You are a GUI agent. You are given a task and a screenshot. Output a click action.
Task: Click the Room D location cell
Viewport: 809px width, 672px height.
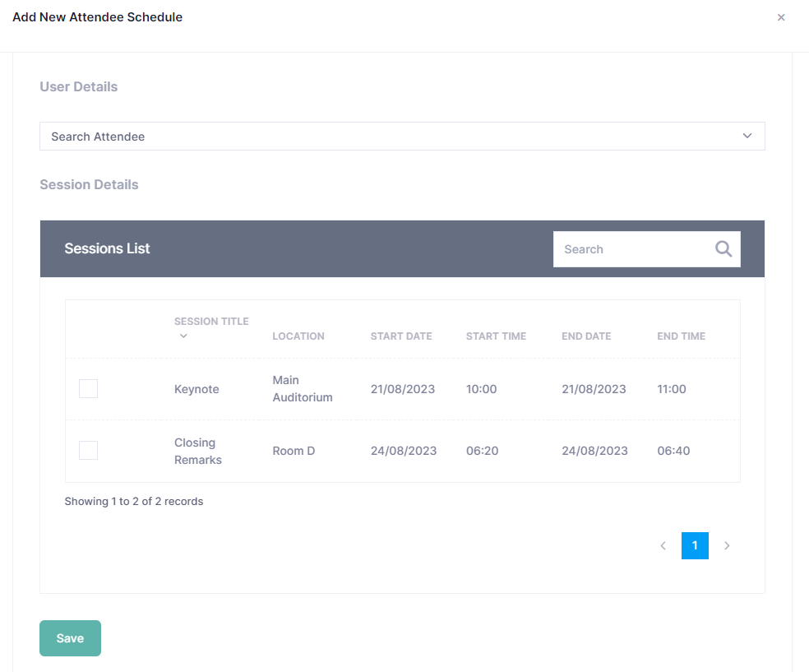pos(294,451)
